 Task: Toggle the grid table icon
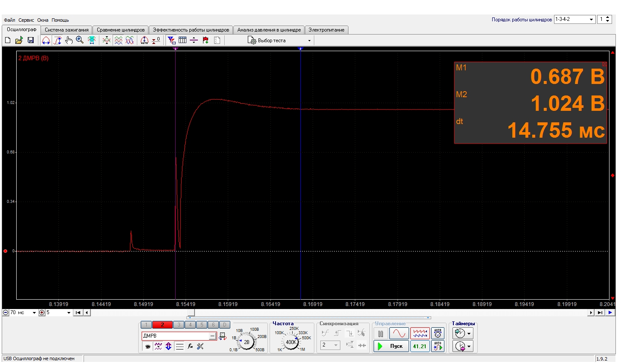pos(183,40)
